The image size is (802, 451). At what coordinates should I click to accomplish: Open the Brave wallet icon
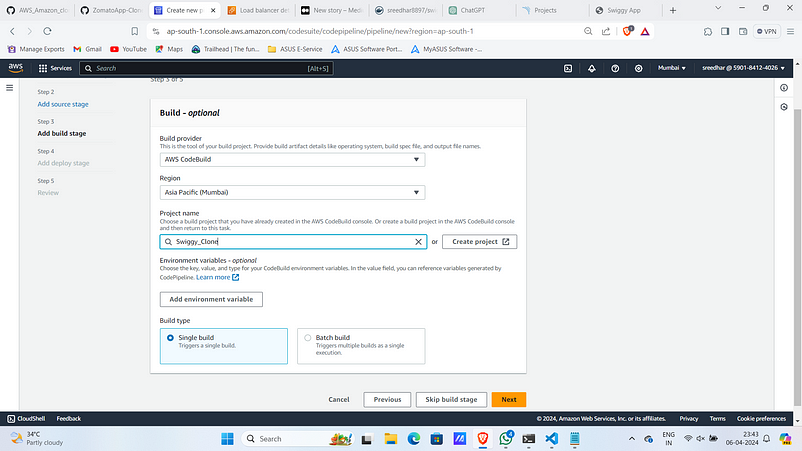click(x=743, y=31)
